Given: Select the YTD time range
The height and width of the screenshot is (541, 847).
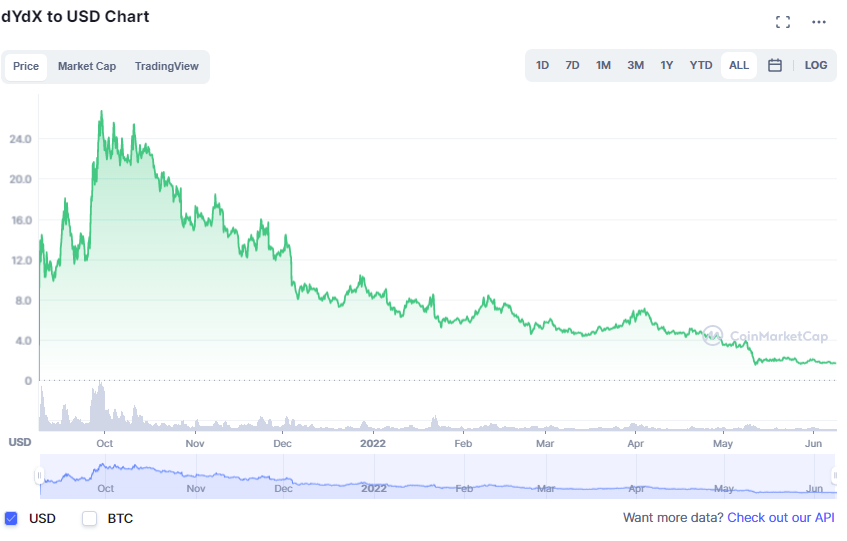Looking at the screenshot, I should 701,65.
